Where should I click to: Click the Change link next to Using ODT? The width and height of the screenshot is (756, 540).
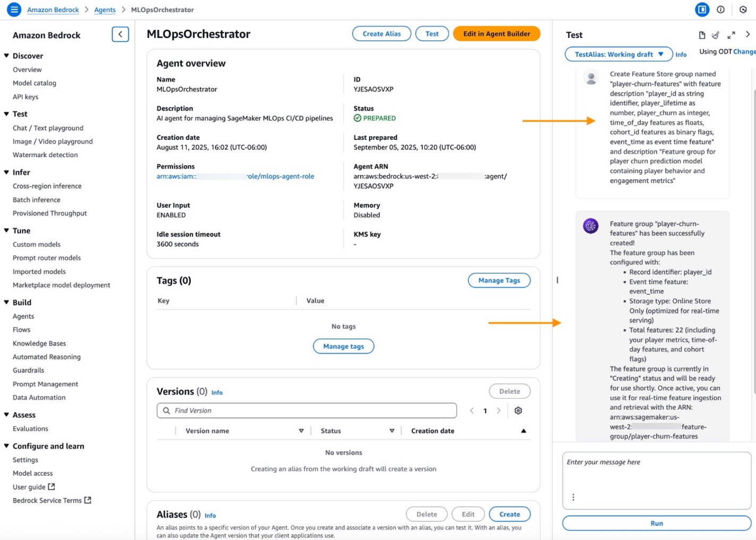pyautogui.click(x=744, y=52)
